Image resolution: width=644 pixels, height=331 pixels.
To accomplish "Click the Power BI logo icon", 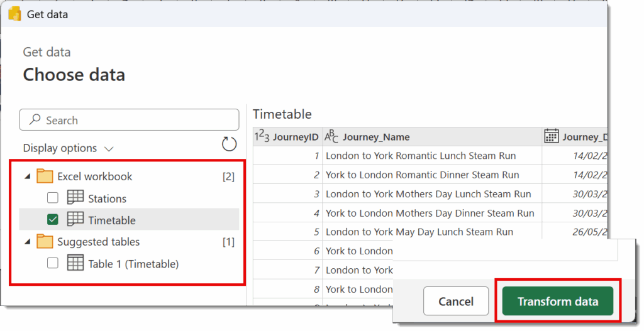I will 14,14.
